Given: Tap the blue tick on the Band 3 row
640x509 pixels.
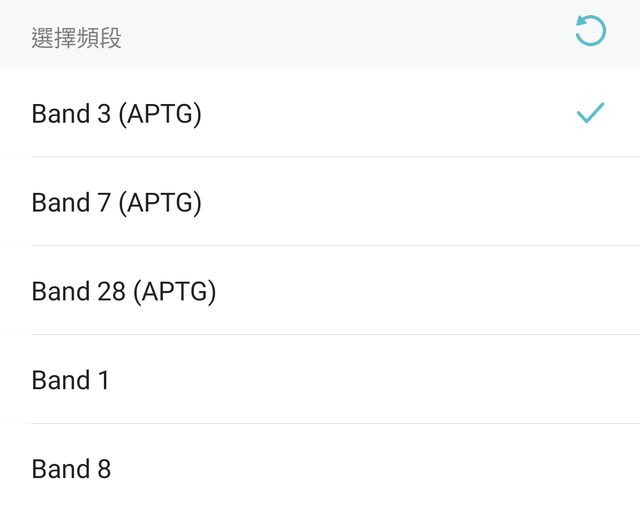Looking at the screenshot, I should 590,113.
